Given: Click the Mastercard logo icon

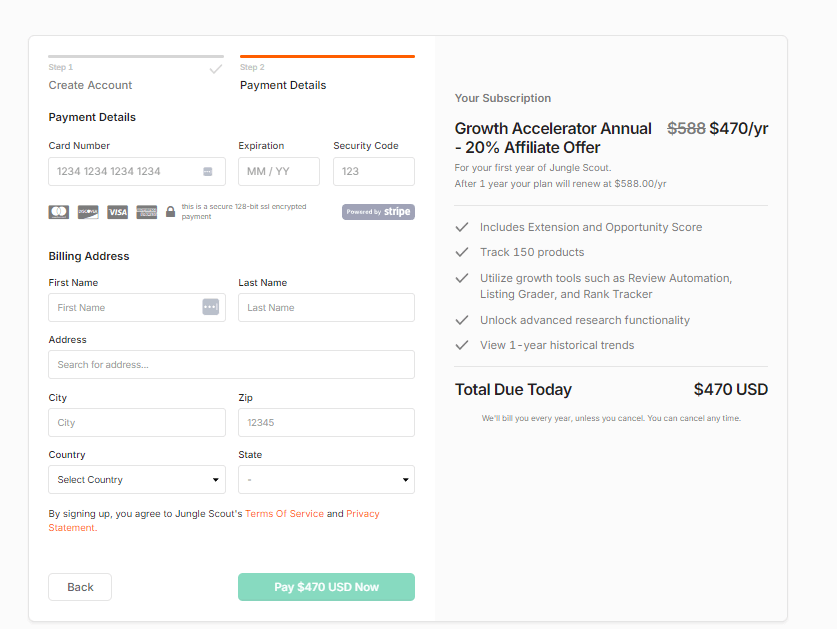Looking at the screenshot, I should point(59,212).
